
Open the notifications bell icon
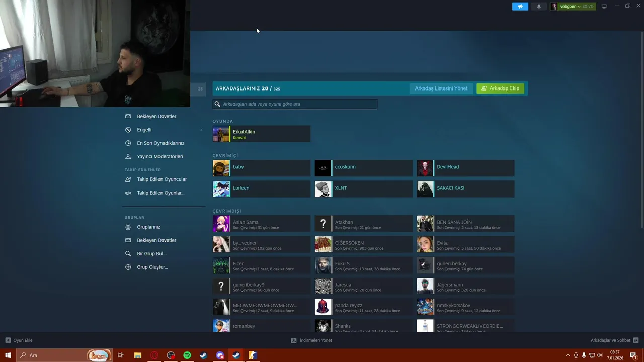pyautogui.click(x=539, y=6)
